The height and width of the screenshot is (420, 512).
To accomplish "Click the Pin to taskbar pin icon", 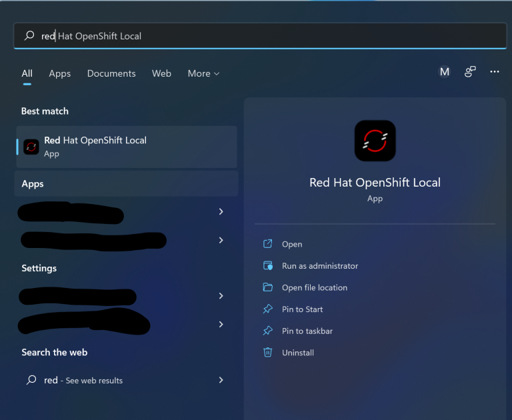I will click(268, 331).
